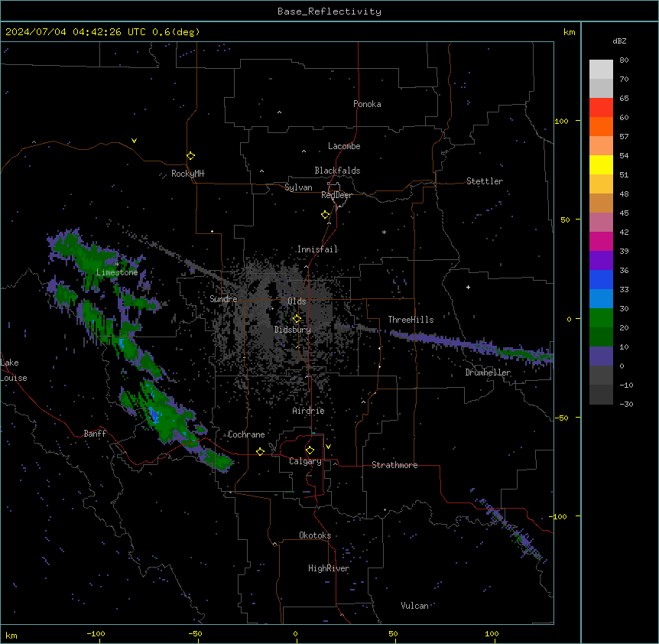Image resolution: width=659 pixels, height=644 pixels.
Task: Click the blue reflectivity core north of Banff
Action: 154,415
